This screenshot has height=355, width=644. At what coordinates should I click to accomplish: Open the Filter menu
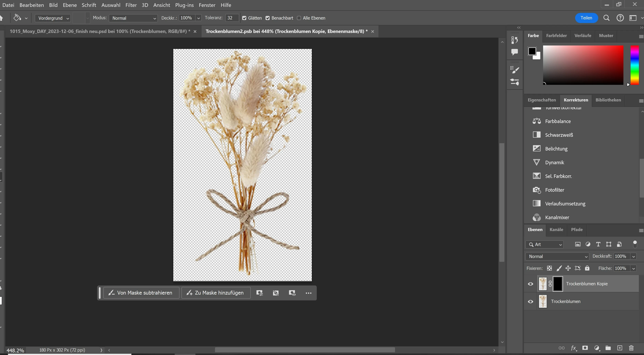pyautogui.click(x=131, y=5)
